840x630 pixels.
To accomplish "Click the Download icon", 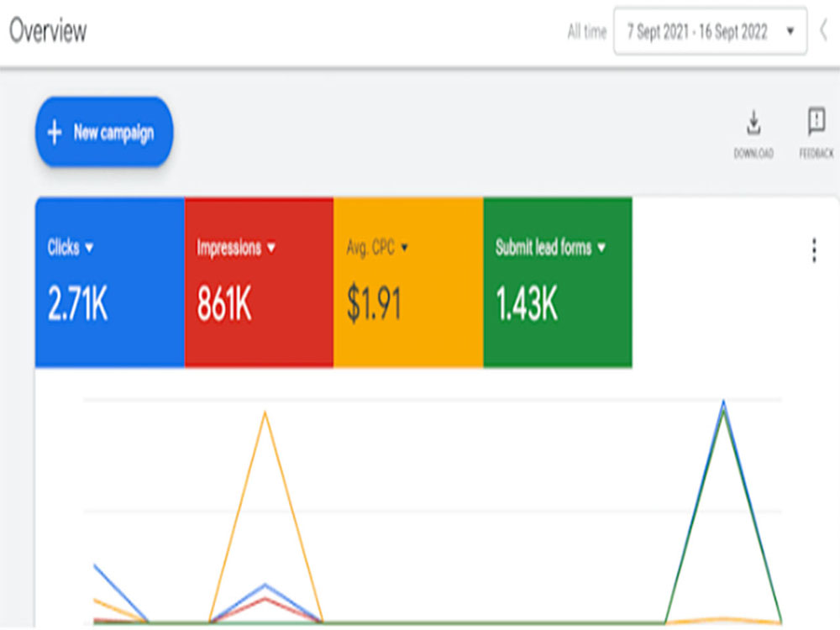I will (x=753, y=124).
